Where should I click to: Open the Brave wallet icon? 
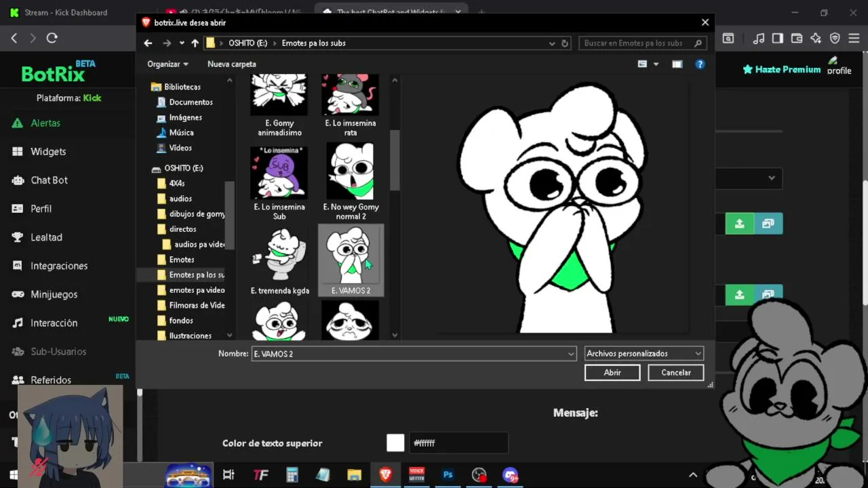point(797,38)
